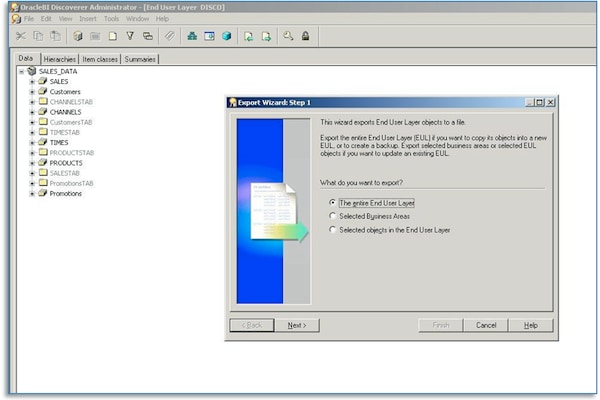
Task: Click the Back button in wizard
Action: pyautogui.click(x=252, y=325)
